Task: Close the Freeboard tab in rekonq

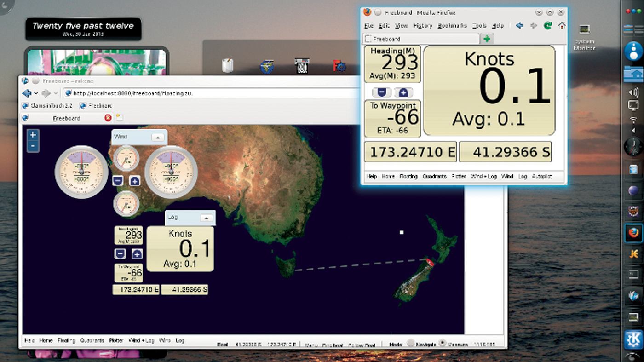Action: (108, 118)
